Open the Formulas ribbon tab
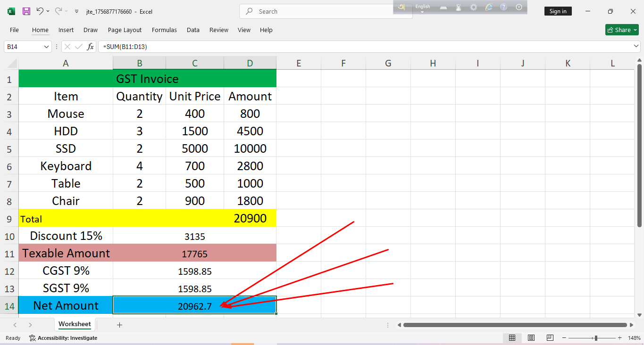Image resolution: width=644 pixels, height=345 pixels. click(x=164, y=30)
